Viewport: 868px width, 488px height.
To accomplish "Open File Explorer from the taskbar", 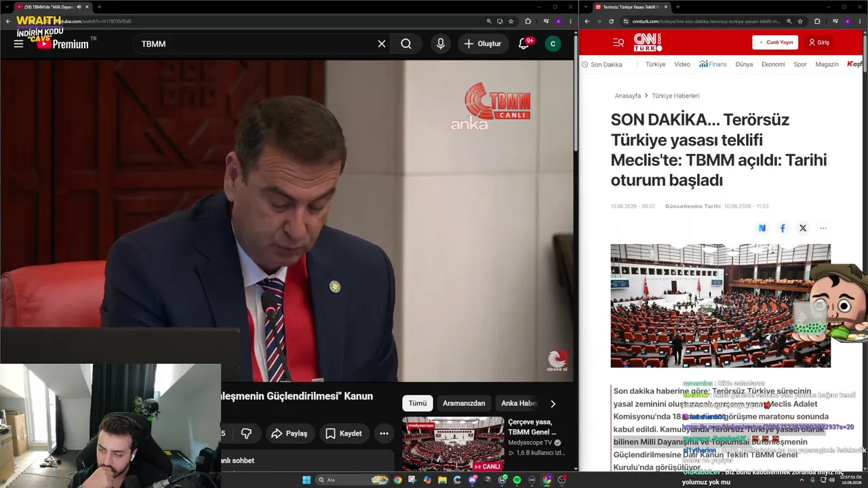I will point(442,480).
